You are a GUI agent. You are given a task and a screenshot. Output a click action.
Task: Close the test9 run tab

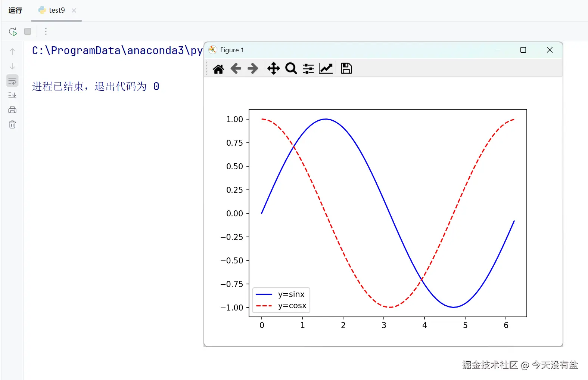point(74,10)
